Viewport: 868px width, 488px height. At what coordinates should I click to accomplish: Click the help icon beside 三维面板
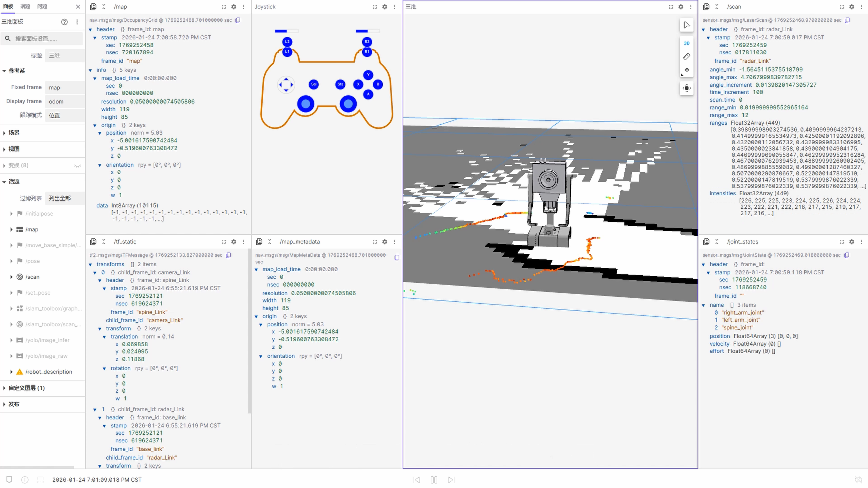(x=64, y=22)
